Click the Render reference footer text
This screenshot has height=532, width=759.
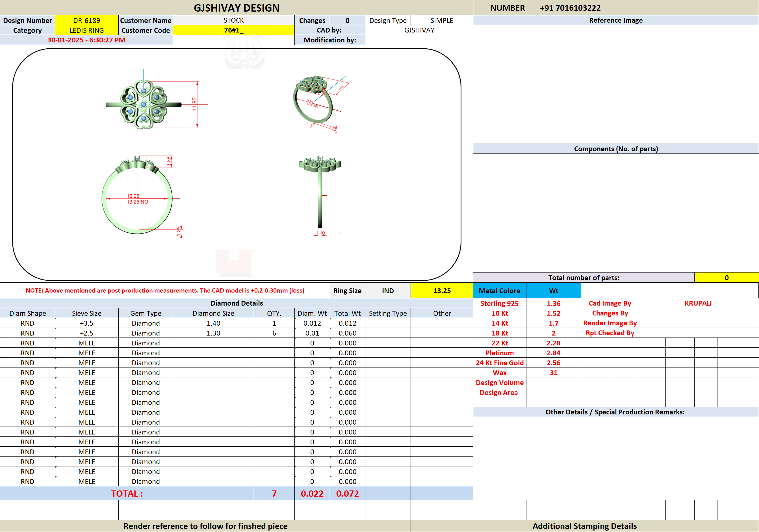tap(205, 526)
